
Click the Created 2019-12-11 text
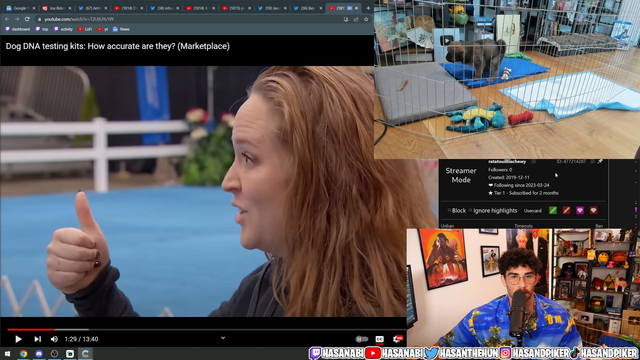point(509,178)
